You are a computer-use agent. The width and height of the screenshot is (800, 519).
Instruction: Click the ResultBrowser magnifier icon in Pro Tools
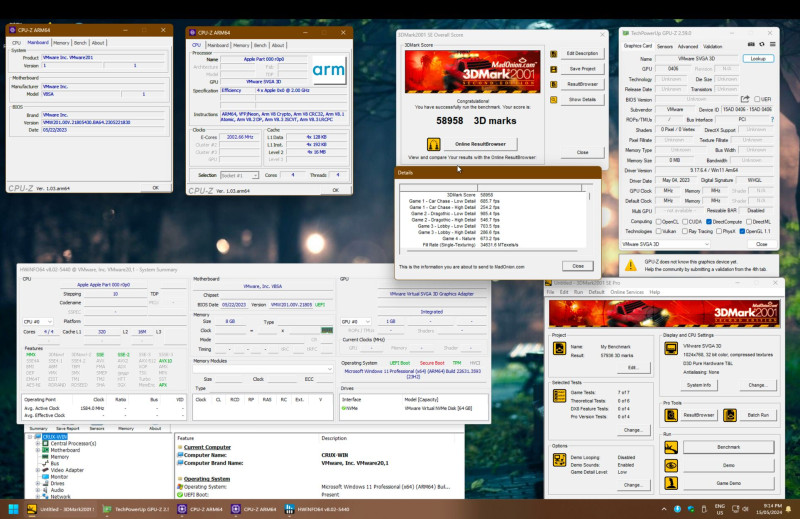coord(671,415)
